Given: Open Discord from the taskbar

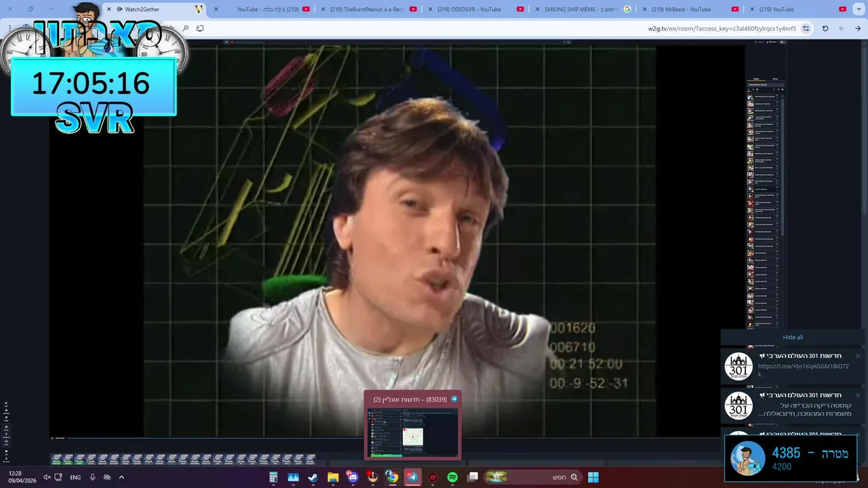Looking at the screenshot, I should (x=353, y=477).
